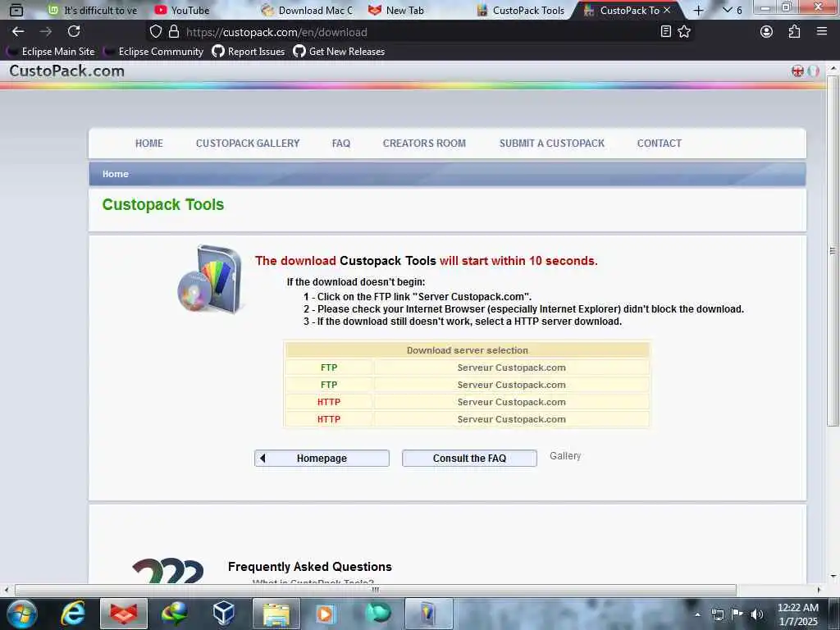
Task: Open the Gallery link
Action: [x=565, y=456]
